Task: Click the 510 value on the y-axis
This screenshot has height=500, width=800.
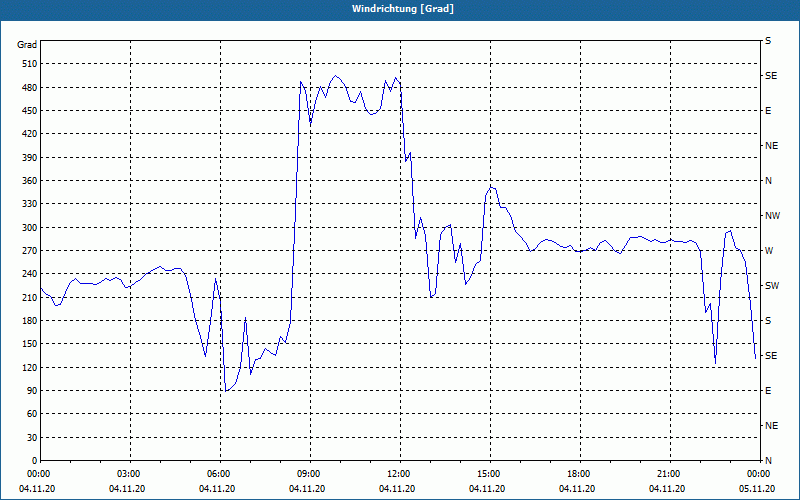Action: click(30, 64)
